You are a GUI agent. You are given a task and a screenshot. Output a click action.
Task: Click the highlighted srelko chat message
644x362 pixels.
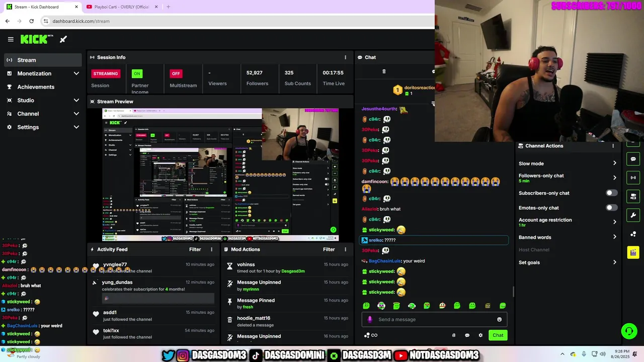click(x=434, y=240)
